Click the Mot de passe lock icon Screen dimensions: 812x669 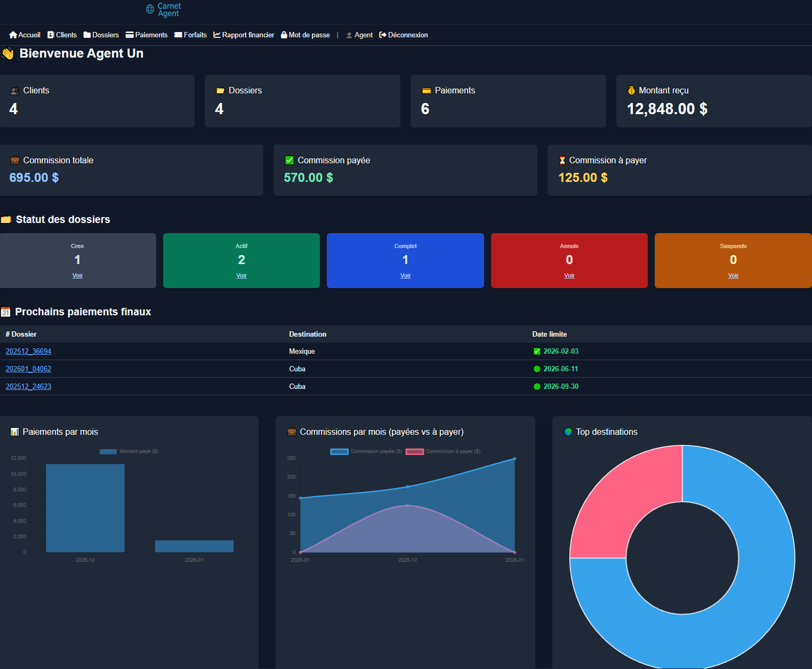284,35
